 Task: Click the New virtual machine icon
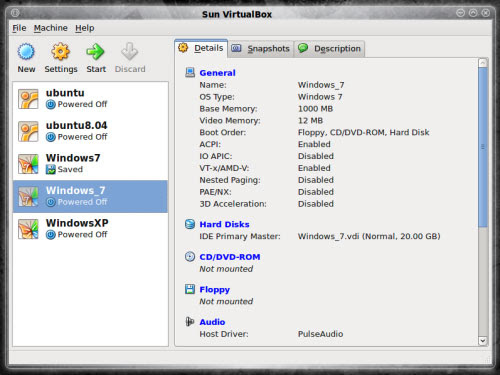[x=26, y=52]
